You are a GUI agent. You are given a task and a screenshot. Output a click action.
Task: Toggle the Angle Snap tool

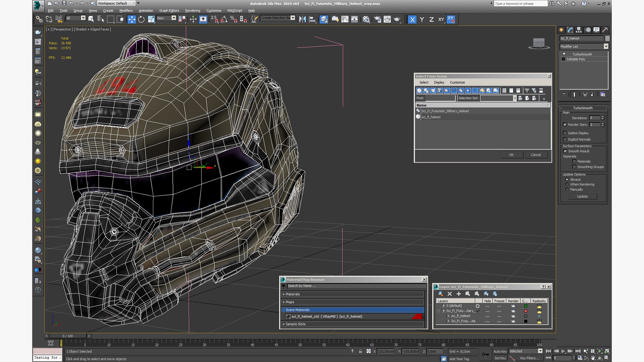(224, 19)
